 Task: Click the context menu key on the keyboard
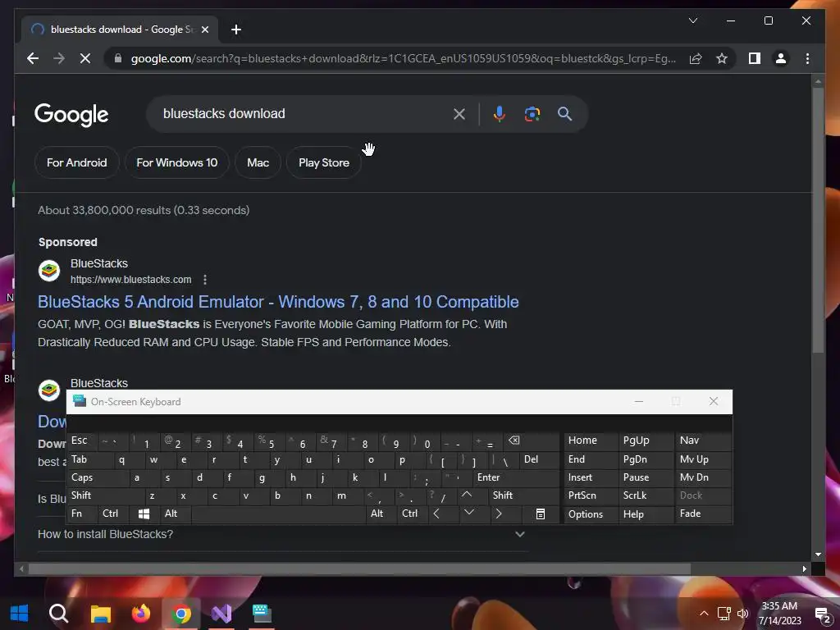tap(541, 514)
